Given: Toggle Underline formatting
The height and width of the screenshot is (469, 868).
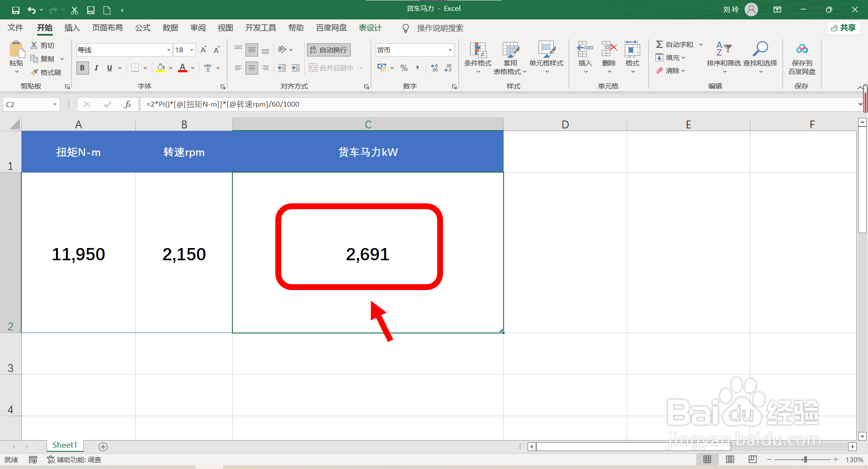Looking at the screenshot, I should click(x=109, y=68).
